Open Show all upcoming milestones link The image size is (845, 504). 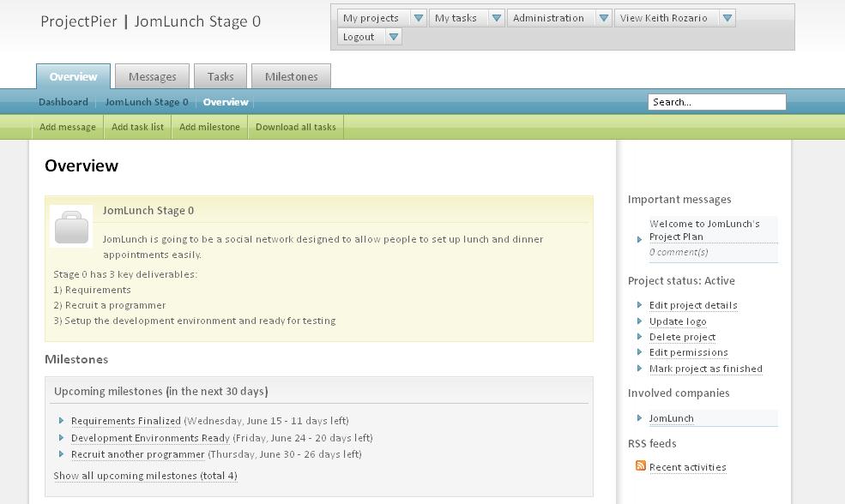coord(146,476)
